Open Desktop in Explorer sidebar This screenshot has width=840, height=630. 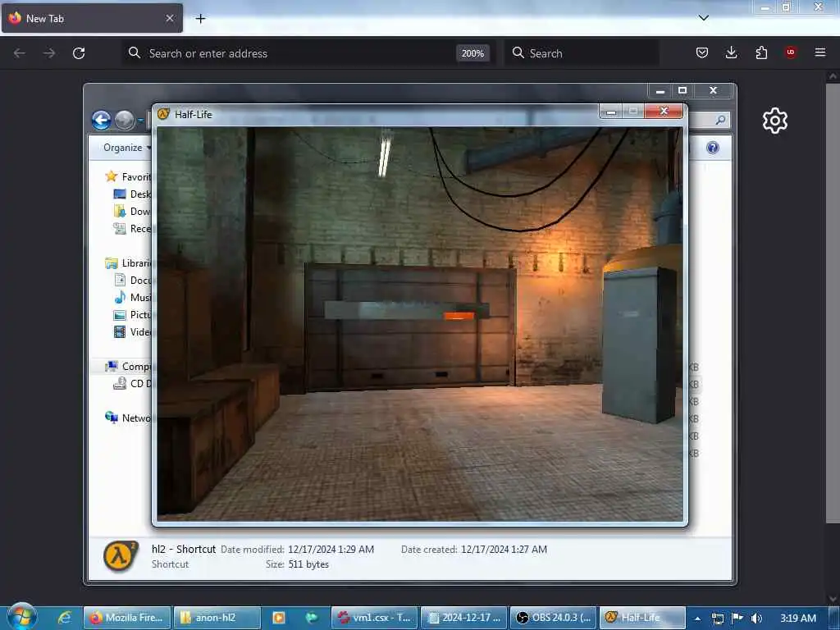click(132, 194)
